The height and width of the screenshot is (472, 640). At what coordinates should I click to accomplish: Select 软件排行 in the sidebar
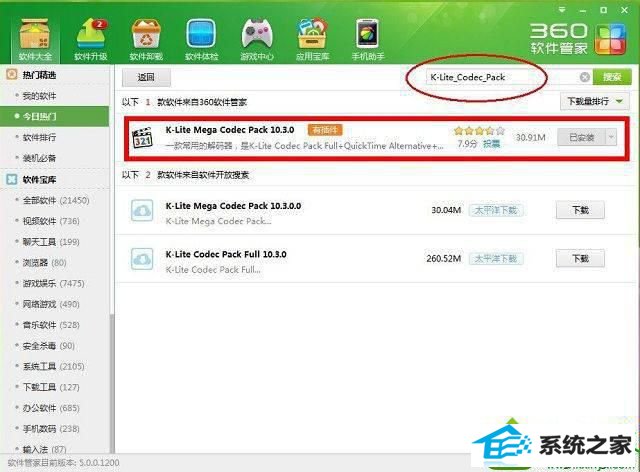point(39,138)
